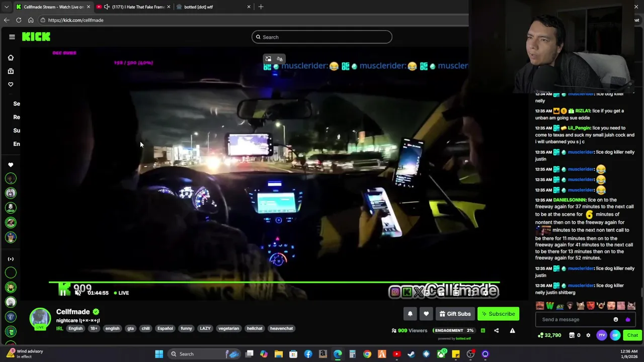Image resolution: width=644 pixels, height=362 pixels.
Task: Click Cellfmade's channel avatar
Action: (40, 318)
